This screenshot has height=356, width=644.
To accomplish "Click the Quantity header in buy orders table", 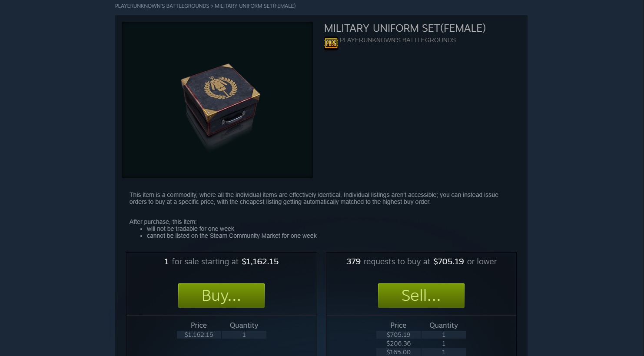I will pyautogui.click(x=444, y=325).
